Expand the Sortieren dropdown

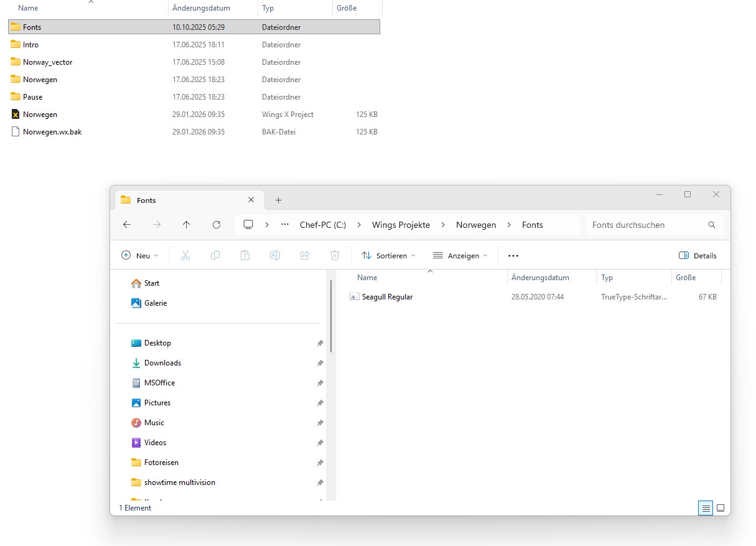388,255
